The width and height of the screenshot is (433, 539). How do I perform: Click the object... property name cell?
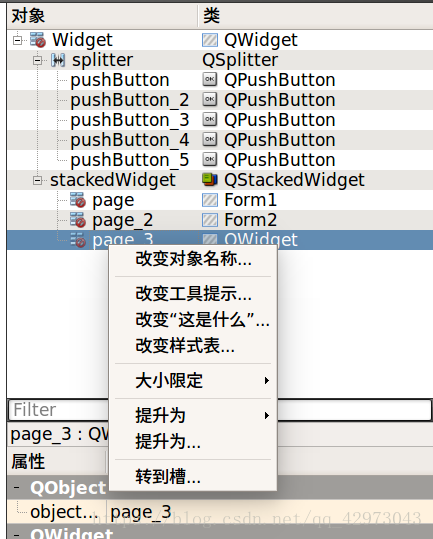(64, 512)
